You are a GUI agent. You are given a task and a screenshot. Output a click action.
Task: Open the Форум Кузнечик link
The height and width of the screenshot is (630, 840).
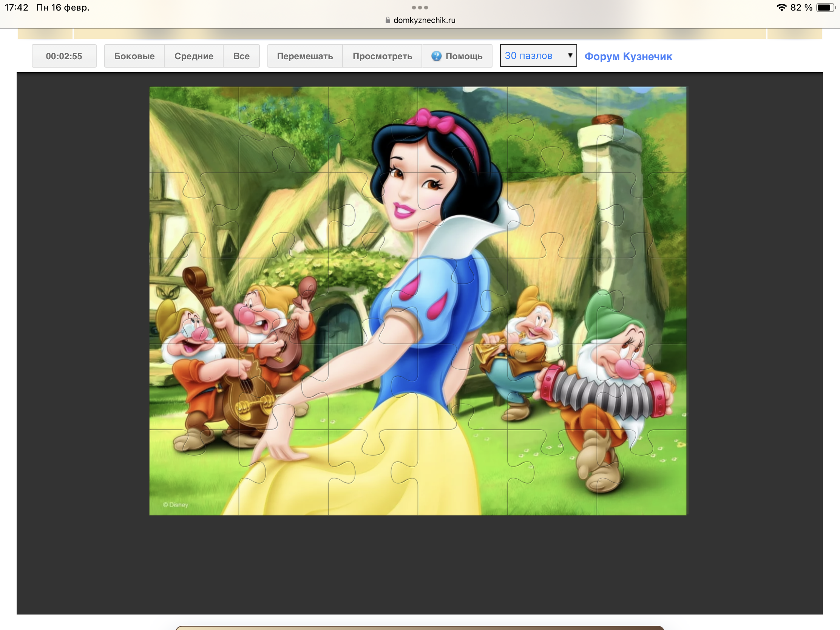(x=628, y=56)
